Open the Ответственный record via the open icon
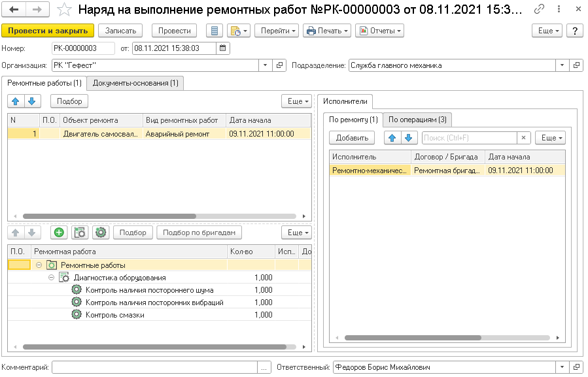 pos(576,367)
